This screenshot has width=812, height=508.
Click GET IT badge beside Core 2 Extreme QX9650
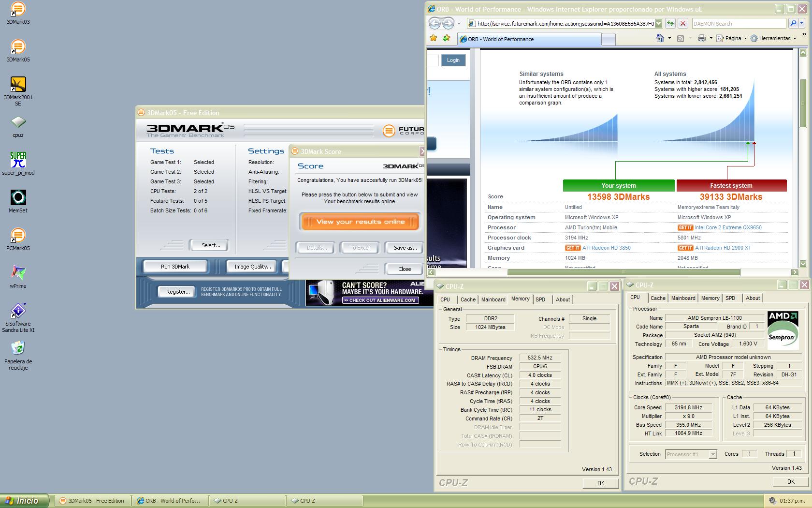pos(685,227)
